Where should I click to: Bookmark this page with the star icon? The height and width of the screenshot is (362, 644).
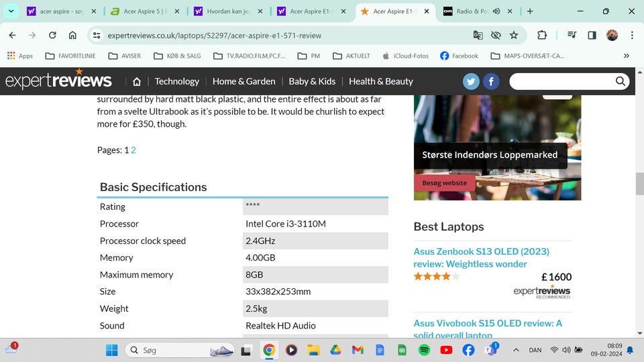514,36
